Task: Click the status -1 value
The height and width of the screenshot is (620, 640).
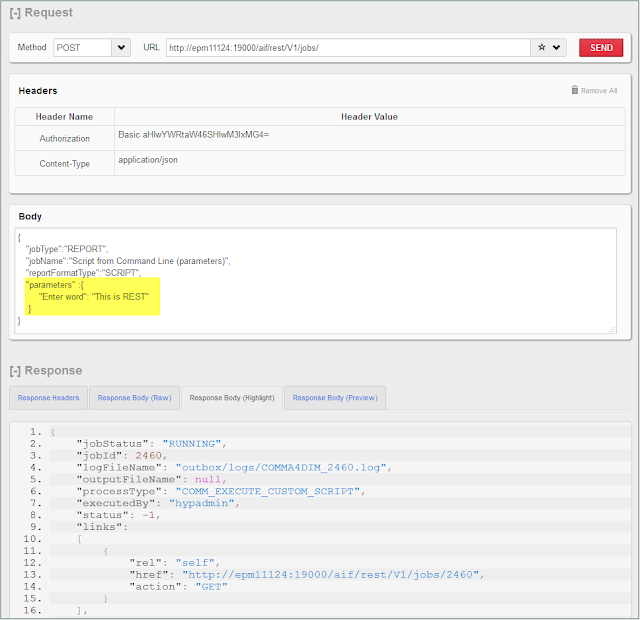Action: (x=149, y=516)
